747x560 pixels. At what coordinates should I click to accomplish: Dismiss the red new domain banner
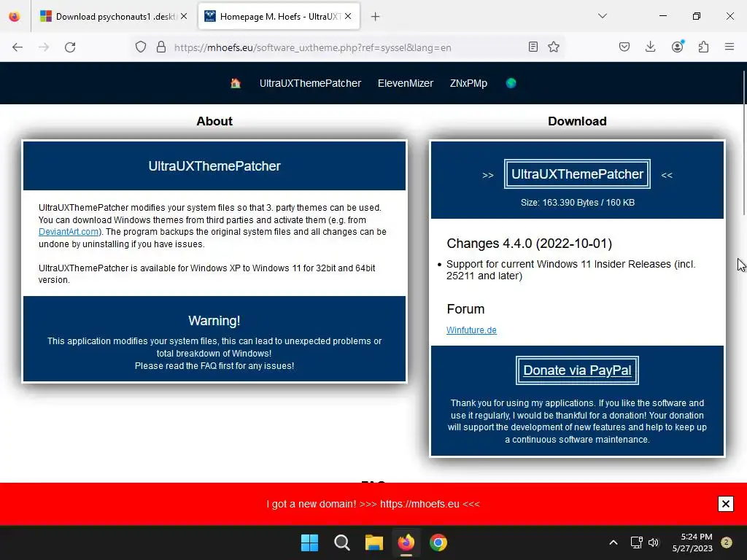(725, 504)
